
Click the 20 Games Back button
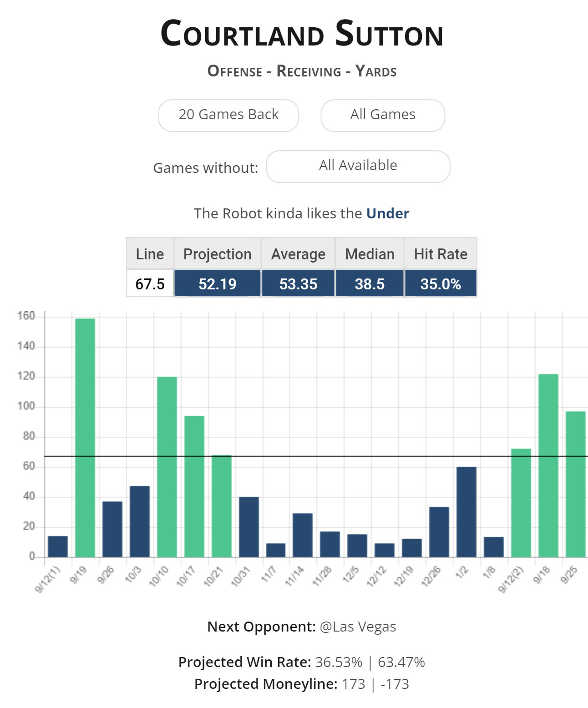coord(228,116)
